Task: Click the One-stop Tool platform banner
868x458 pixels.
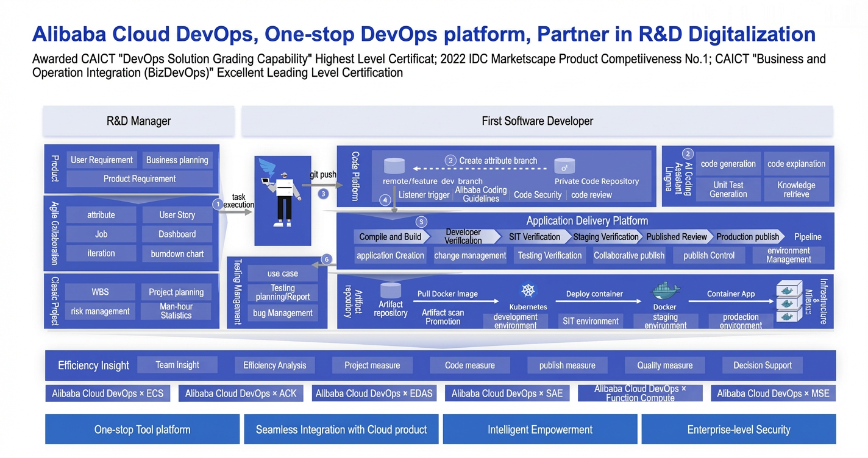Action: point(143,430)
